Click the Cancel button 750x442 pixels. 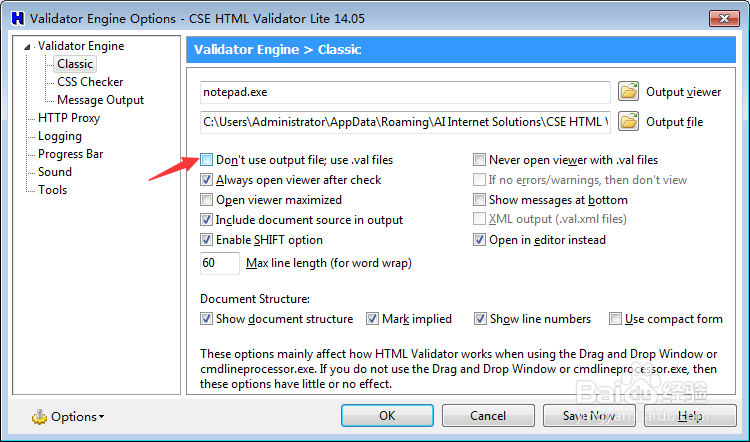tap(488, 416)
